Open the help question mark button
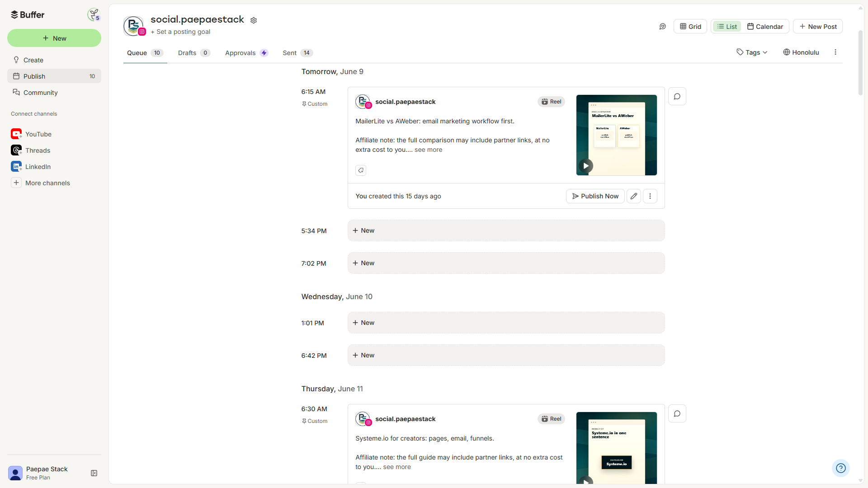 (841, 468)
